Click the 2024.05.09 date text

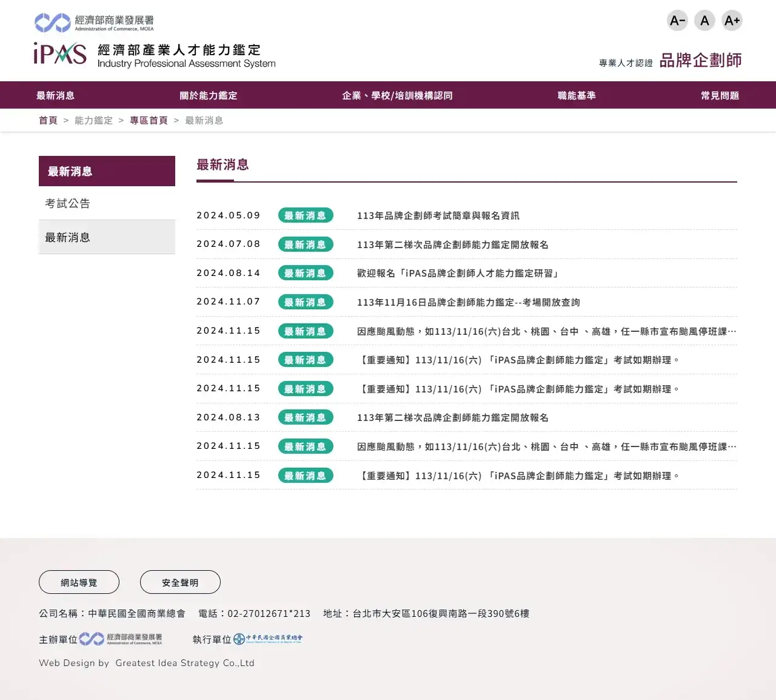(229, 215)
